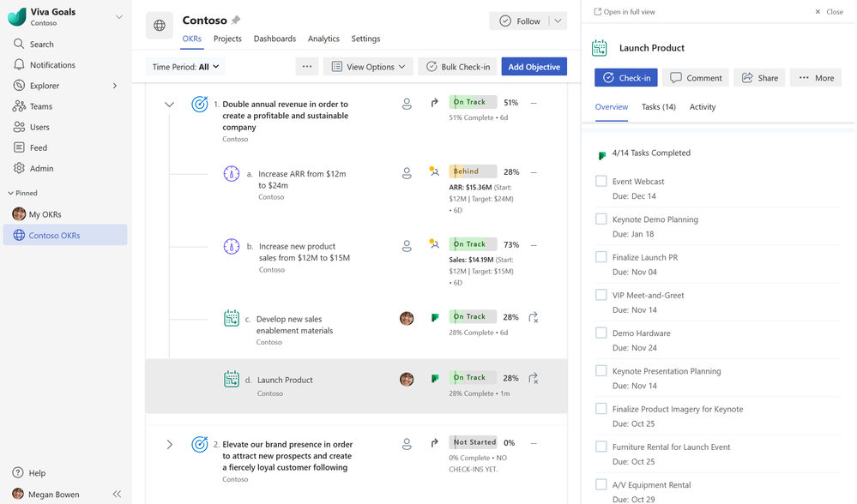Open Contoso OKRs pinned item

(x=65, y=235)
